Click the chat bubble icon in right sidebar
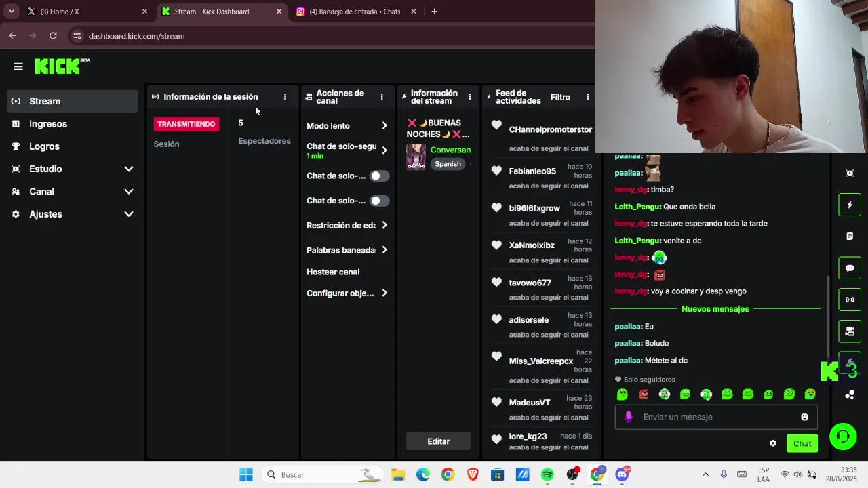This screenshot has height=488, width=868. 850,268
